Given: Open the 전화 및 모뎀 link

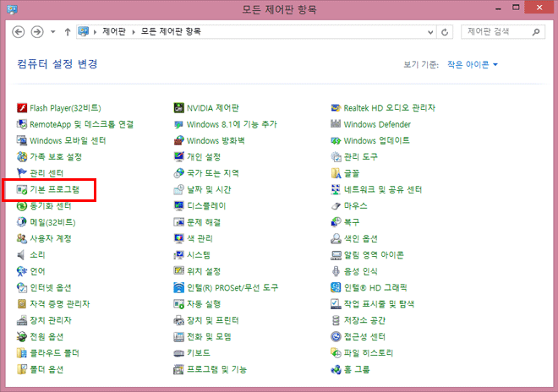Looking at the screenshot, I should (x=210, y=337).
